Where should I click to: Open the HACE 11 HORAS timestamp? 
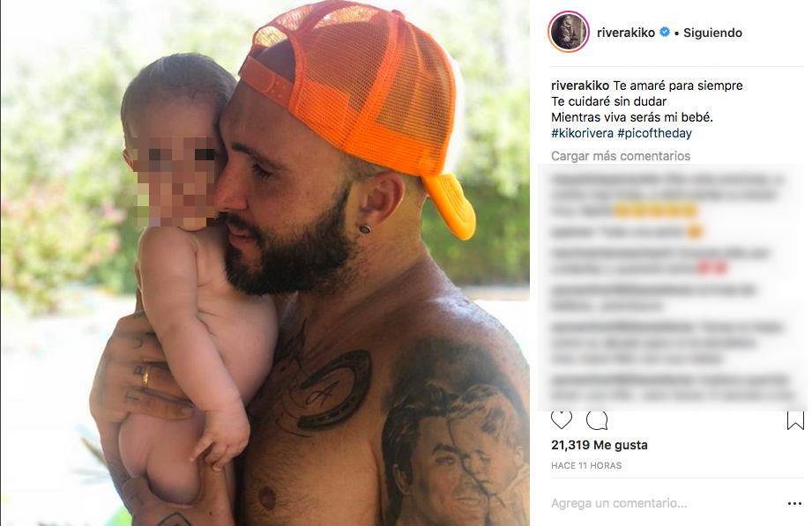[586, 465]
